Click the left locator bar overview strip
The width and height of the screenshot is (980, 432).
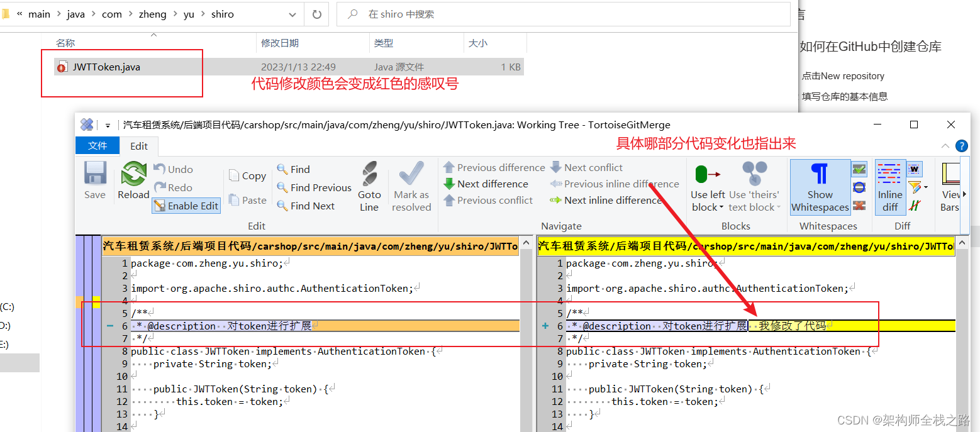click(x=88, y=333)
